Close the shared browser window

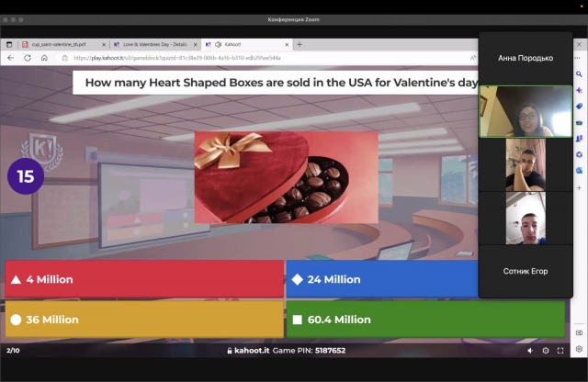pyautogui.click(x=579, y=44)
